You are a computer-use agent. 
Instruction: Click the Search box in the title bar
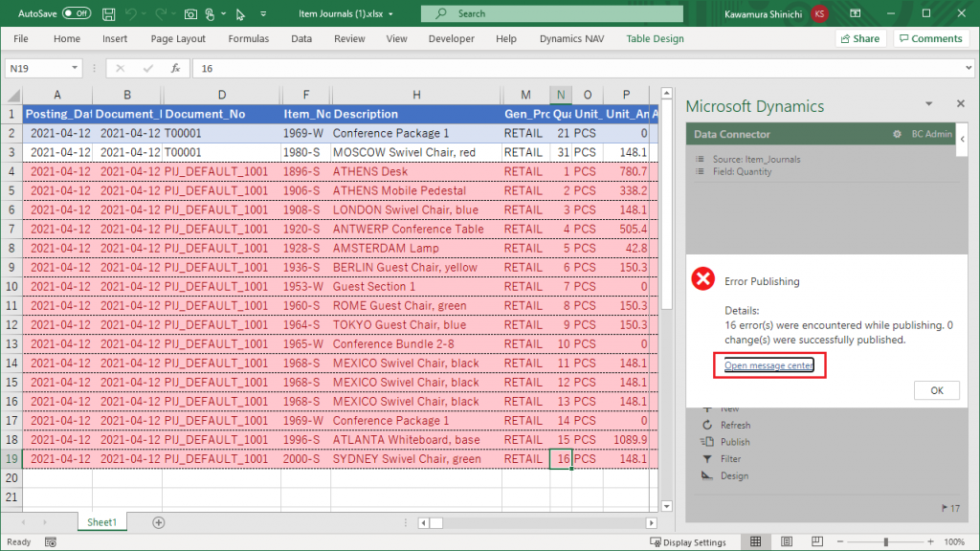[552, 13]
